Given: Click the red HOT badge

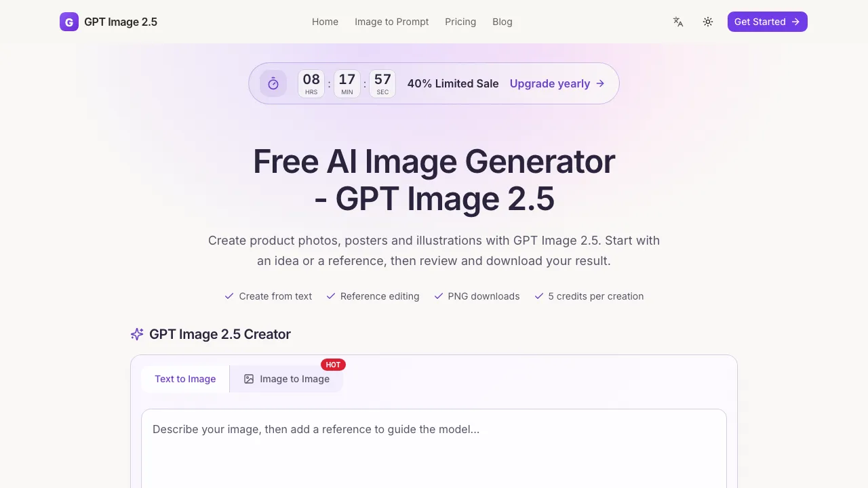Looking at the screenshot, I should tap(333, 365).
